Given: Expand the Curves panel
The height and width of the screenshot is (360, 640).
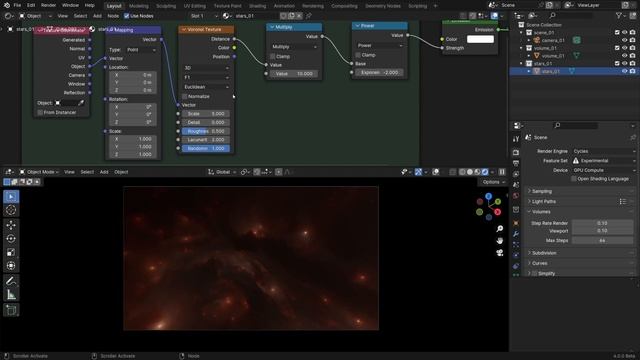Looking at the screenshot, I should 580,263.
